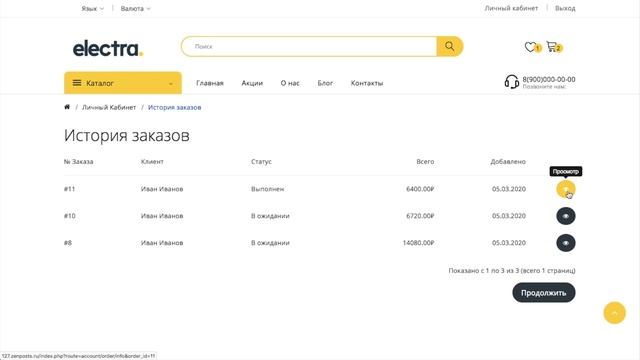Click the 14080.00₽ total cell
Screen dimensions: 640x360
click(418, 243)
